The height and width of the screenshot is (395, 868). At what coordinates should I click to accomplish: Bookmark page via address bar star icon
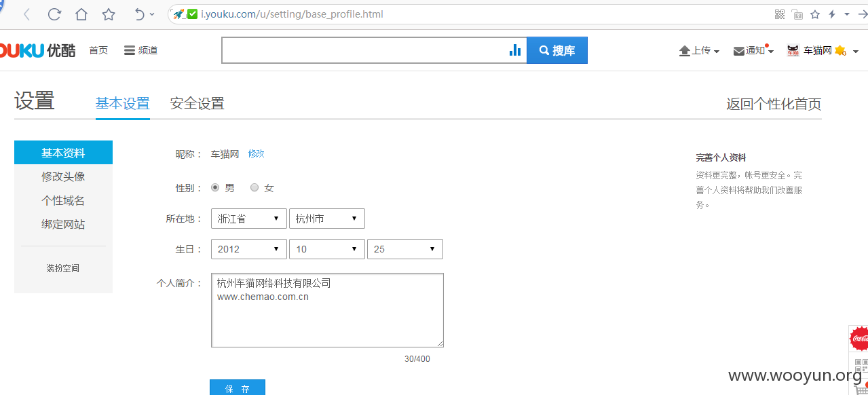815,14
